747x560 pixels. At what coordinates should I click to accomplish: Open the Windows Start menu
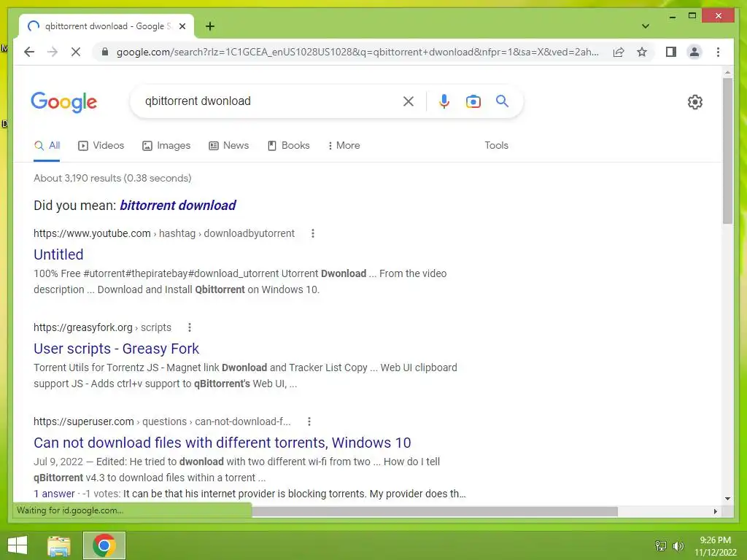[x=18, y=545]
